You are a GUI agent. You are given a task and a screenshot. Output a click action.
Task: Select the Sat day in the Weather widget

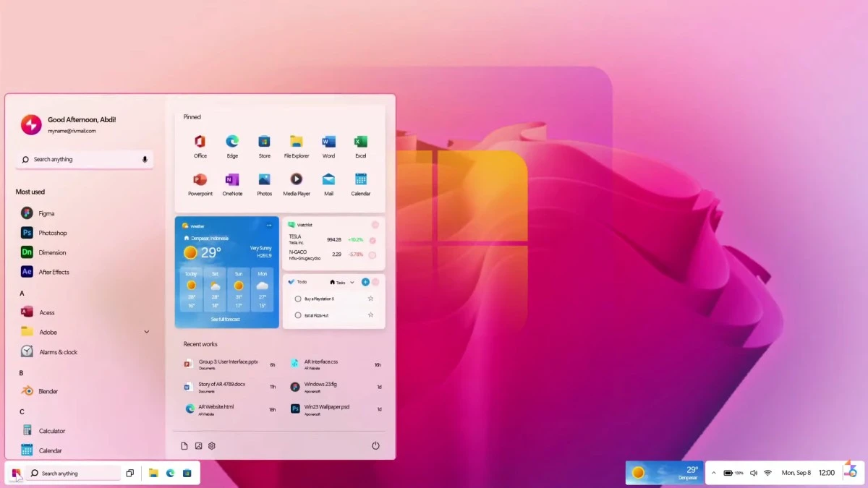(x=215, y=289)
